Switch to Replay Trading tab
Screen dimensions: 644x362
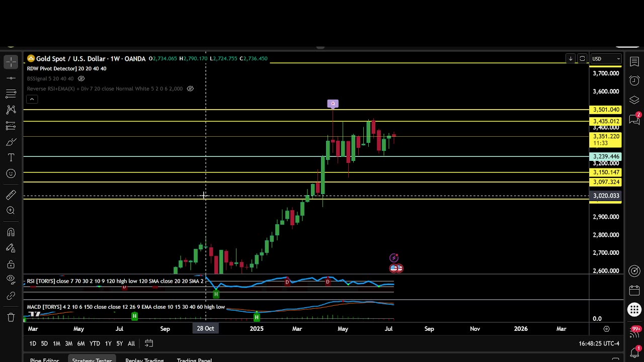[x=144, y=359]
